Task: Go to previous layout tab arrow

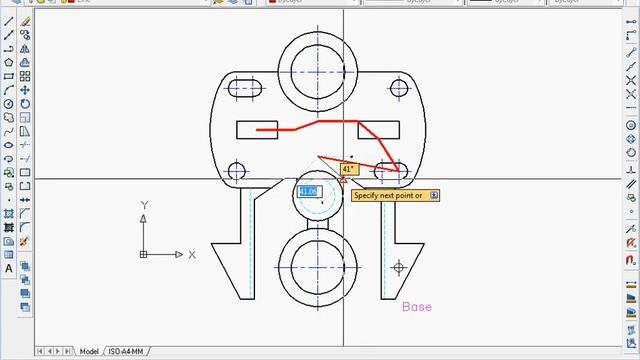Action: pos(49,351)
